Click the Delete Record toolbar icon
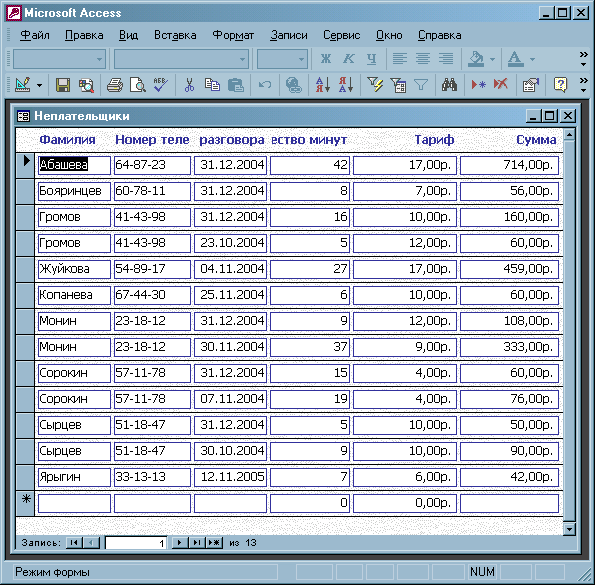The width and height of the screenshot is (595, 585). (501, 85)
